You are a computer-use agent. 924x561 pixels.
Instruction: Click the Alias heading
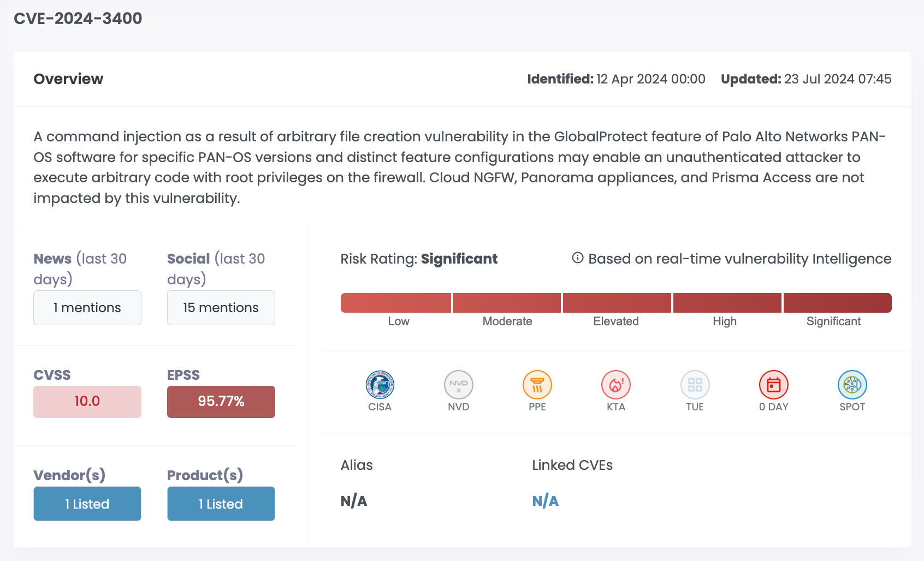(x=357, y=465)
